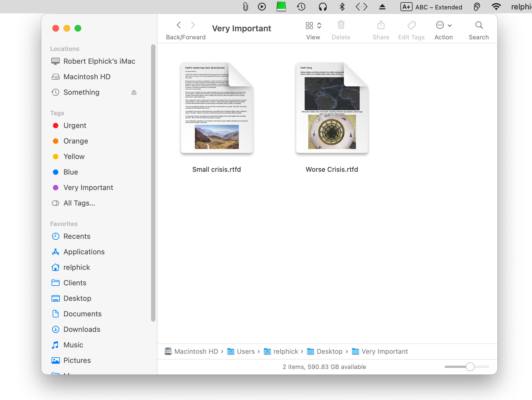
Task: Eject the Something volume in sidebar
Action: 134,92
